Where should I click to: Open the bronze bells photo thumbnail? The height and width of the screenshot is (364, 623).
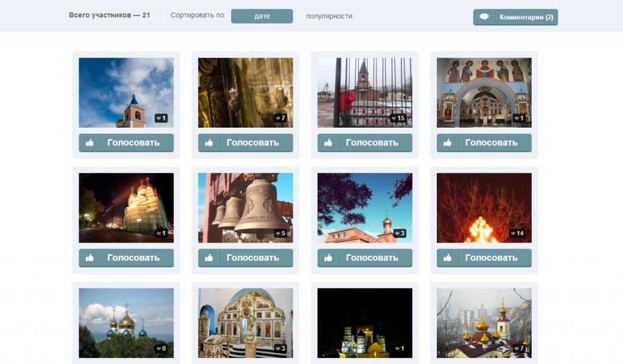245,207
